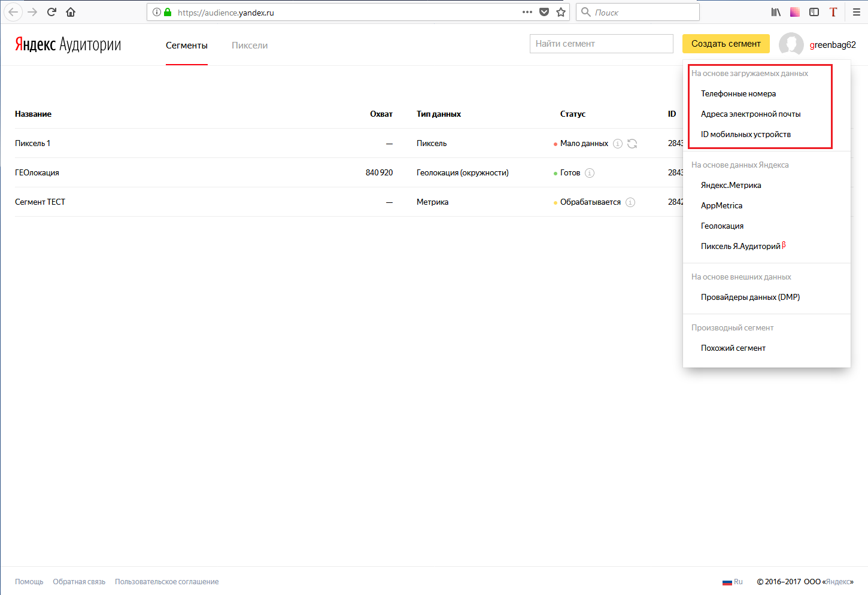Toggle the sidebar view icon
The height and width of the screenshot is (595, 868).
(x=814, y=12)
